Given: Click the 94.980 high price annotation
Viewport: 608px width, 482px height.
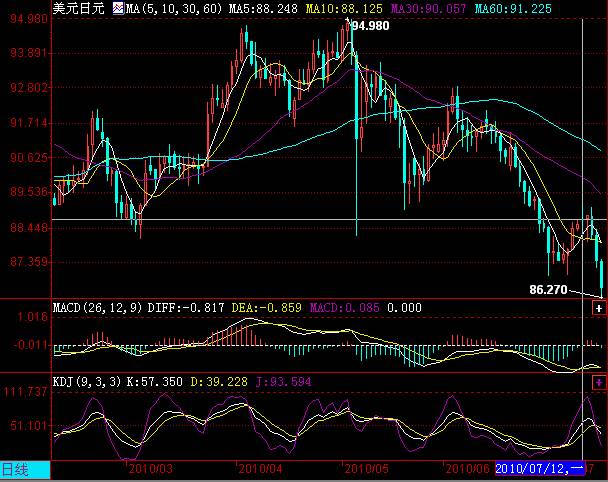Looking at the screenshot, I should coord(370,26).
